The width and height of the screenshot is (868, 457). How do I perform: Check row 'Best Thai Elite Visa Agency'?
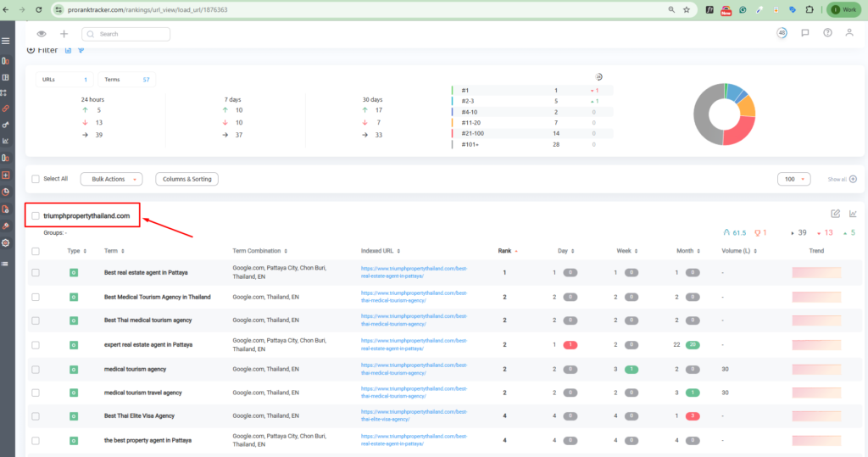point(36,416)
